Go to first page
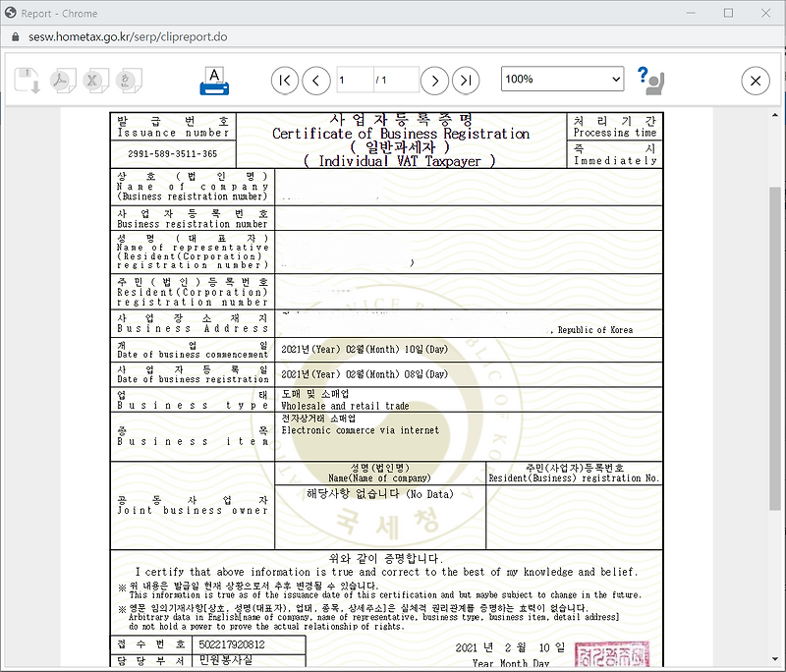This screenshot has width=786, height=672. pyautogui.click(x=284, y=81)
